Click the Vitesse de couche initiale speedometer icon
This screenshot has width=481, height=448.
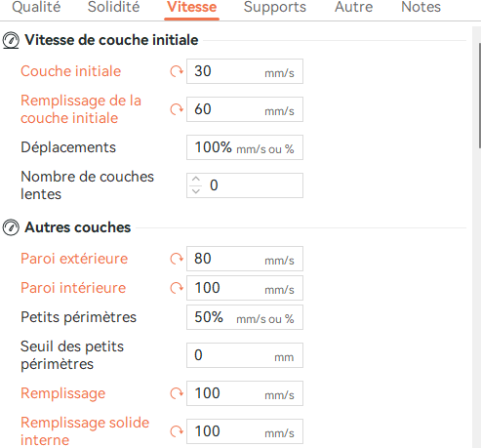click(x=11, y=40)
